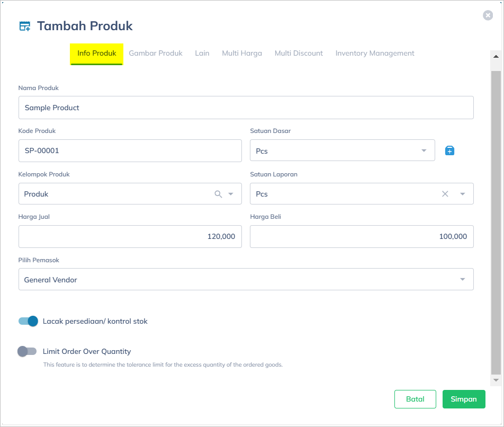
Task: Open the Pilih Pemasok vendor dropdown
Action: [x=462, y=280]
